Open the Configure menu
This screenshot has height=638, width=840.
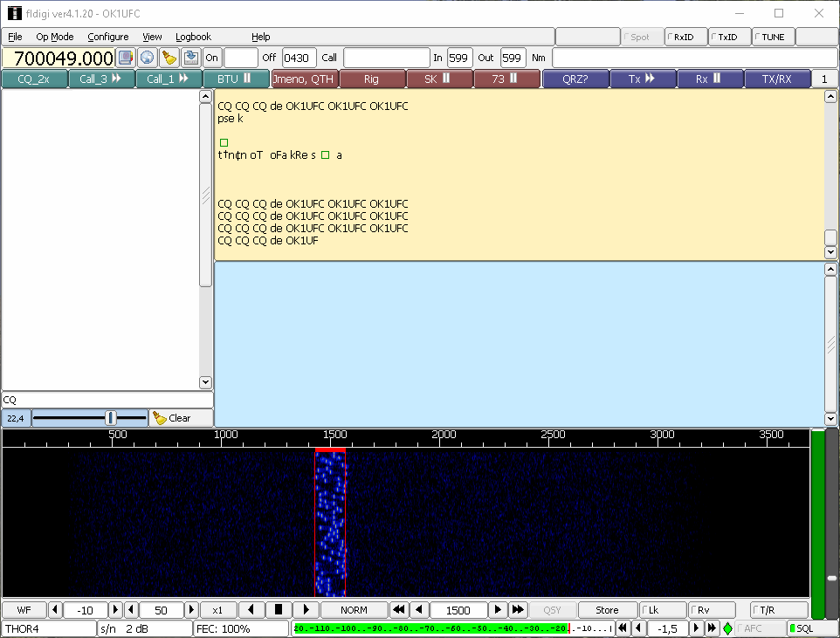click(108, 37)
